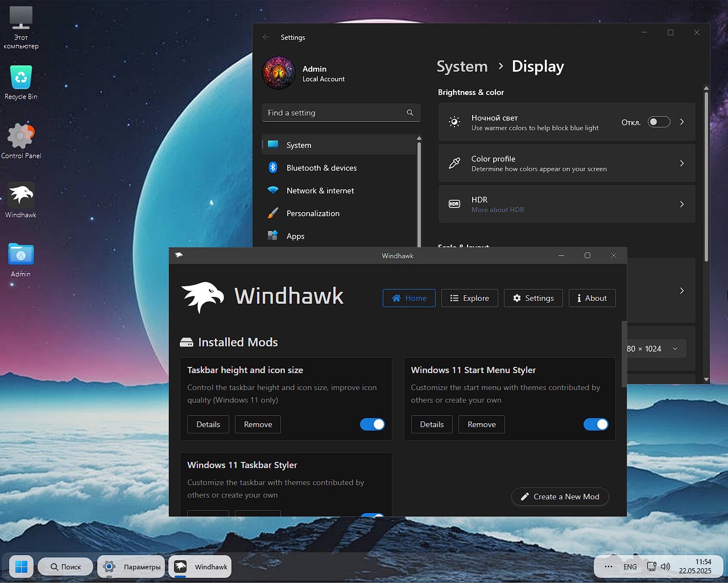Select System in Settings sidebar
Image resolution: width=728 pixels, height=583 pixels.
pyautogui.click(x=339, y=145)
